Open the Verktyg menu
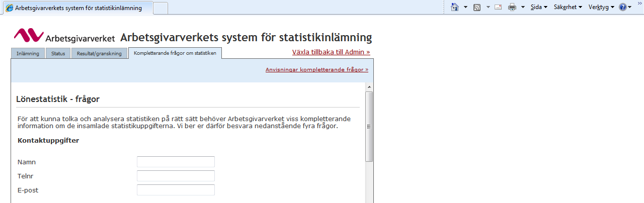This screenshot has width=644, height=203. coord(601,7)
